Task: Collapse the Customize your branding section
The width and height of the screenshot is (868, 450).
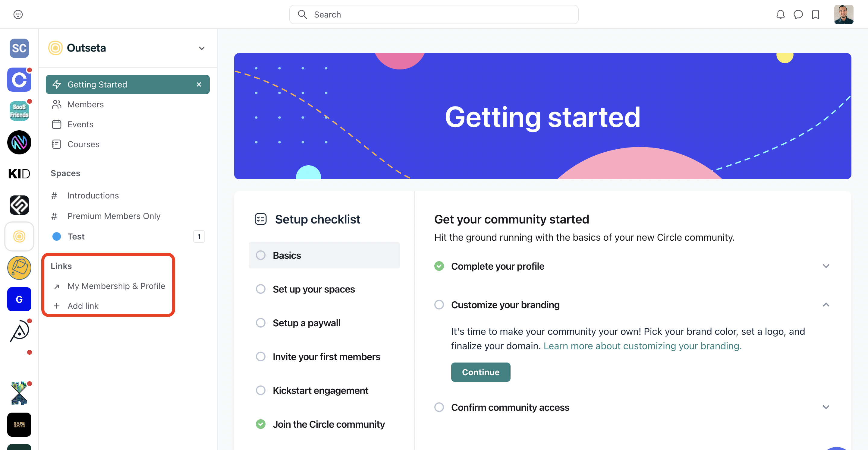Action: 826,305
